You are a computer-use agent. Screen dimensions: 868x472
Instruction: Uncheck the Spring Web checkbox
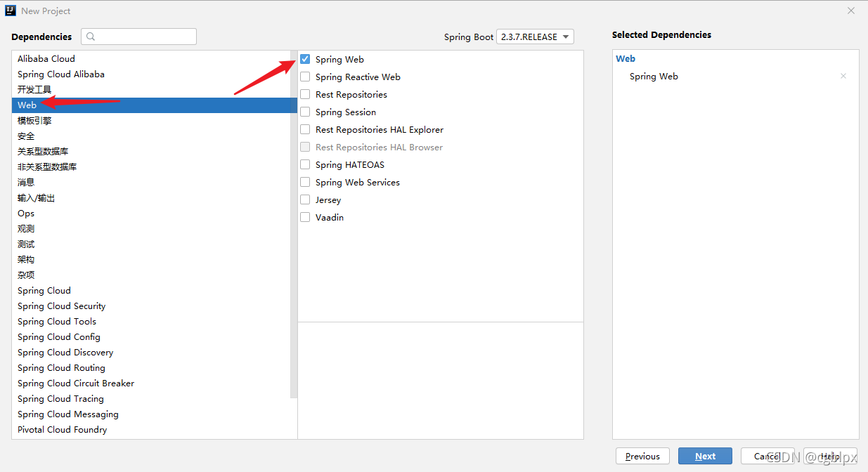click(305, 59)
